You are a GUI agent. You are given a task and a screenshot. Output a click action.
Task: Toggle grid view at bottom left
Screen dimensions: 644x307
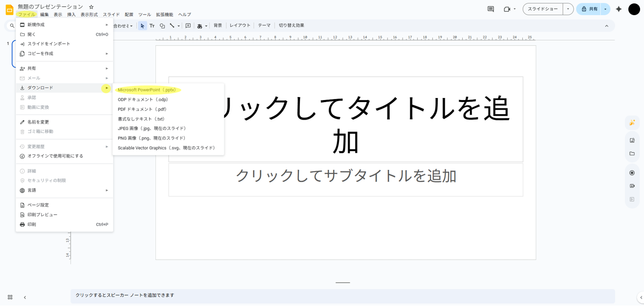coord(10,297)
